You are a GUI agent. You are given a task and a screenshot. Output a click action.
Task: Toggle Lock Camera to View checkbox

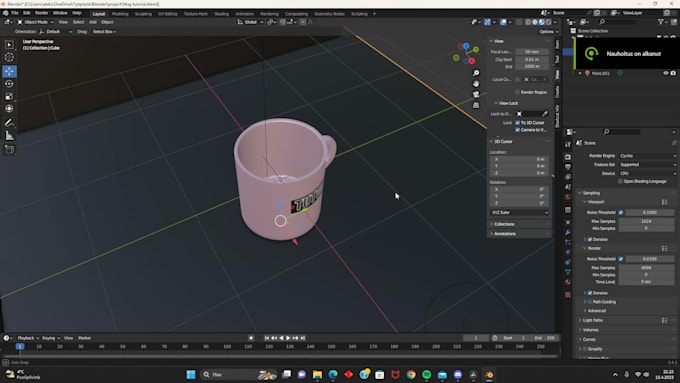point(517,130)
